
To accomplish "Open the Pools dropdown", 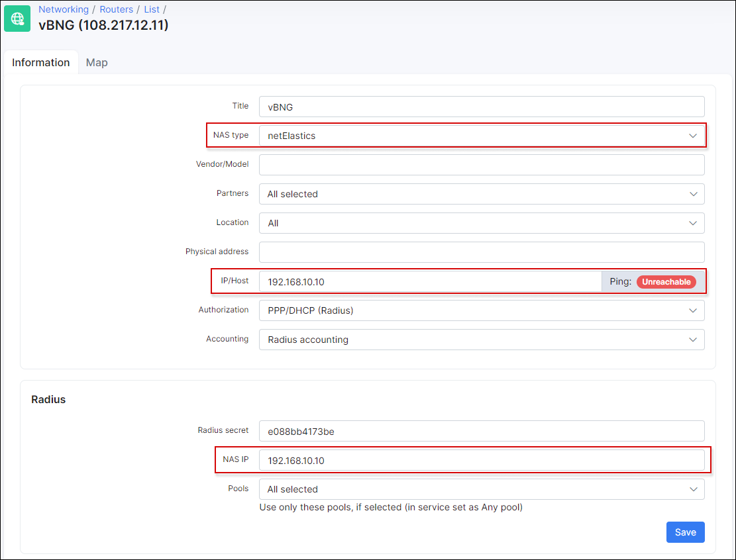I will click(x=482, y=489).
